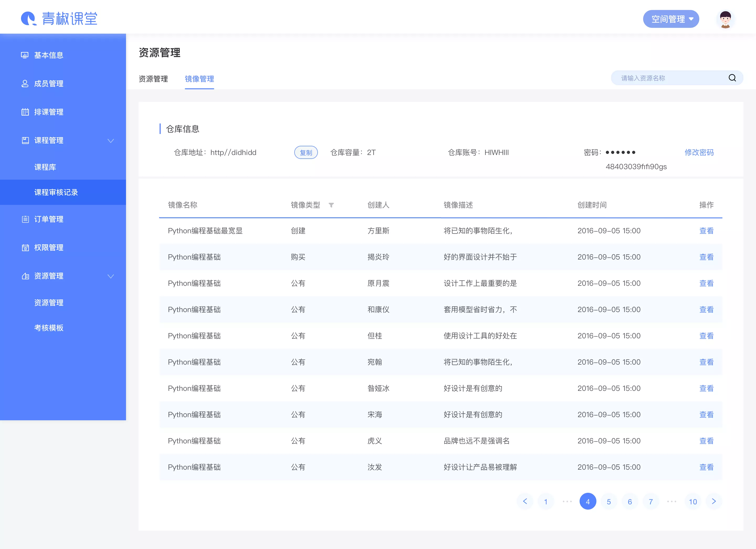This screenshot has width=756, height=549.
Task: Click the 好的界面设计并不始于 description cell
Action: (480, 257)
